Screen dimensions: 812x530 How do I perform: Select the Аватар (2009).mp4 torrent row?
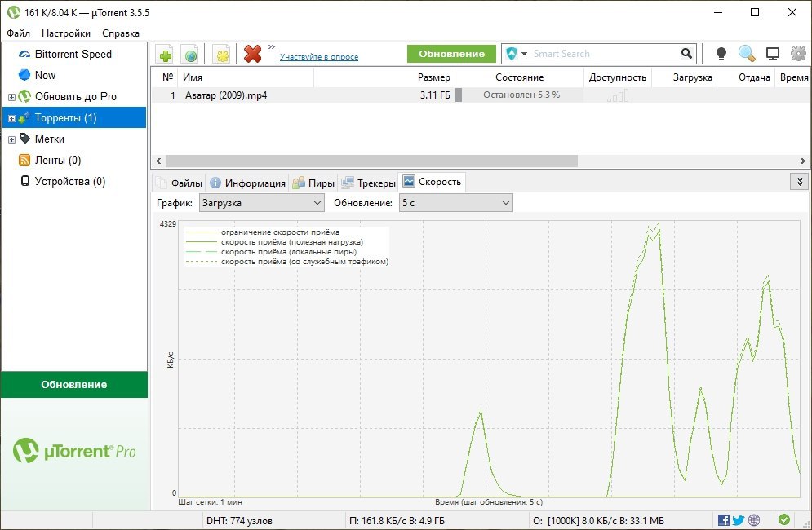(481, 95)
